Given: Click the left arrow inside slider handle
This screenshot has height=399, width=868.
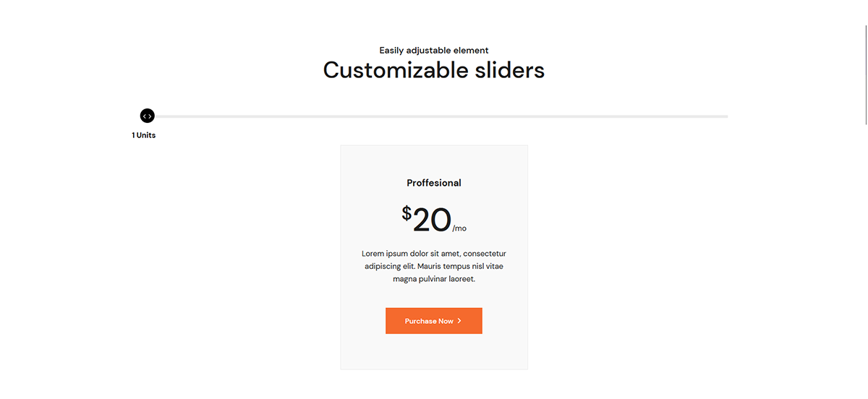Looking at the screenshot, I should (x=145, y=116).
